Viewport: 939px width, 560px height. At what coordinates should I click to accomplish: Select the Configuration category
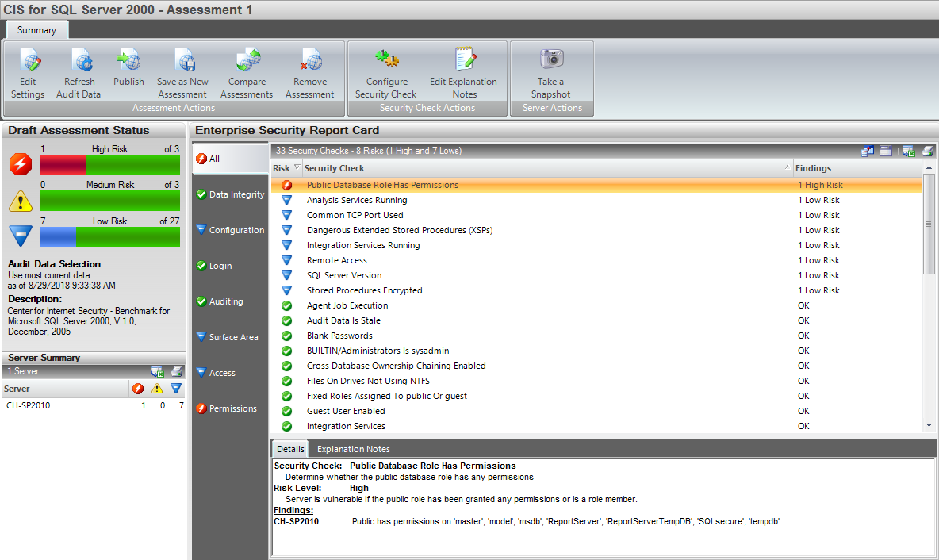pos(231,230)
